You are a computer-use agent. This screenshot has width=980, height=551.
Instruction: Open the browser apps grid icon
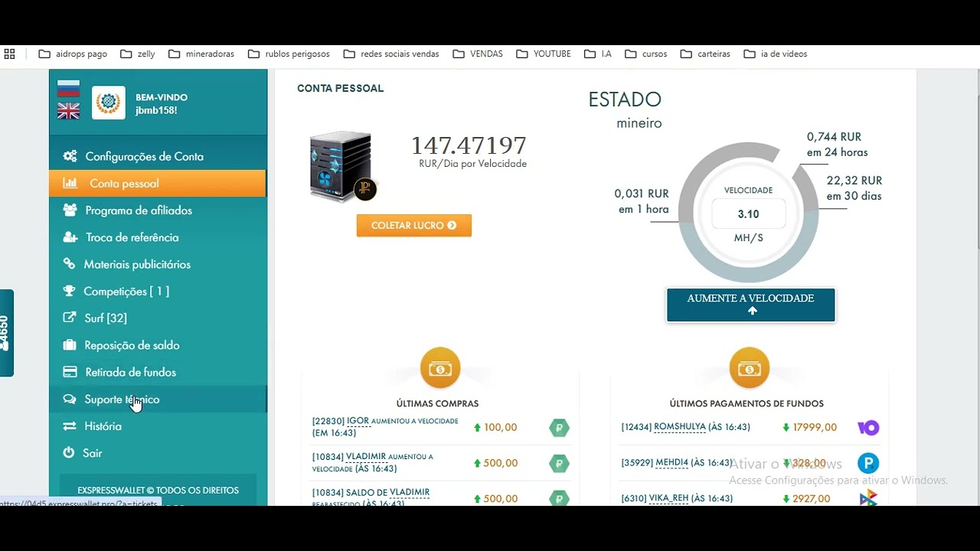[x=10, y=54]
